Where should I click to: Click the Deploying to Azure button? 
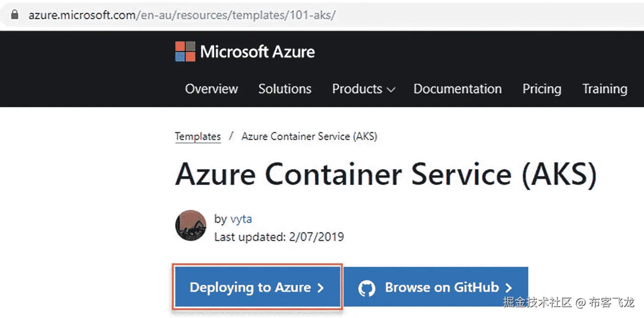point(257,287)
